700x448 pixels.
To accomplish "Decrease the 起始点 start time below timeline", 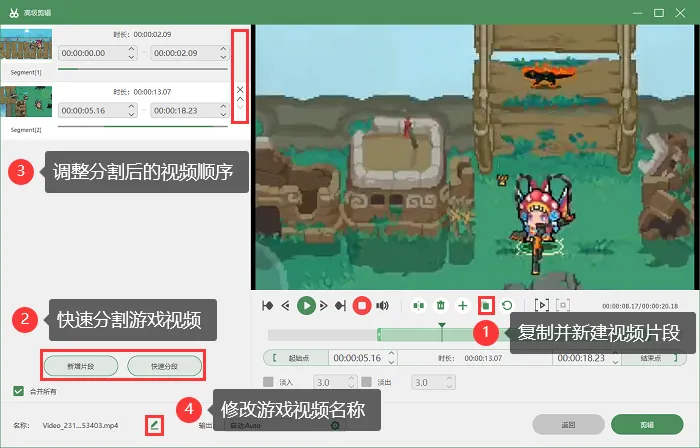I will 392,361.
